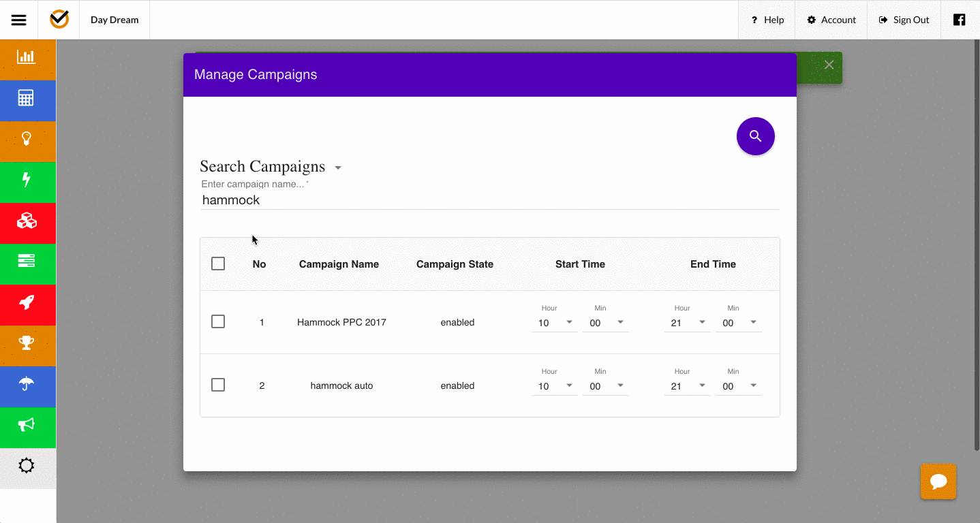The width and height of the screenshot is (980, 523).
Task: Open the orange chat bubble widget
Action: (938, 482)
